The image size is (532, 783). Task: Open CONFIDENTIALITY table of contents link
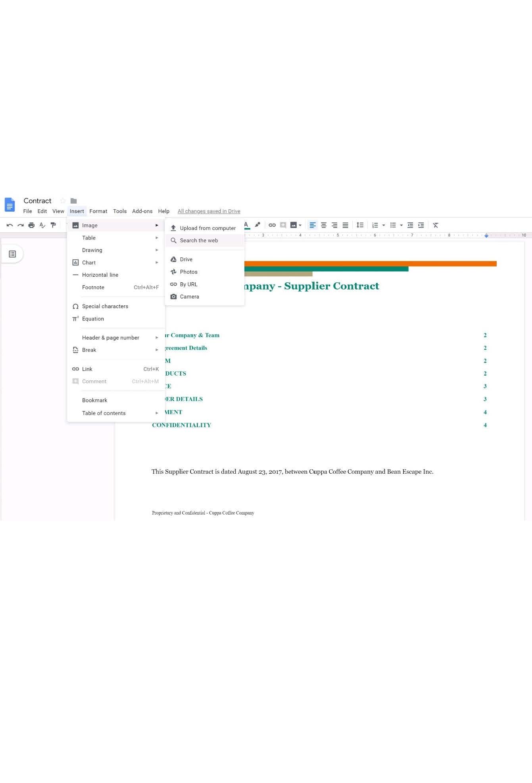pyautogui.click(x=182, y=425)
